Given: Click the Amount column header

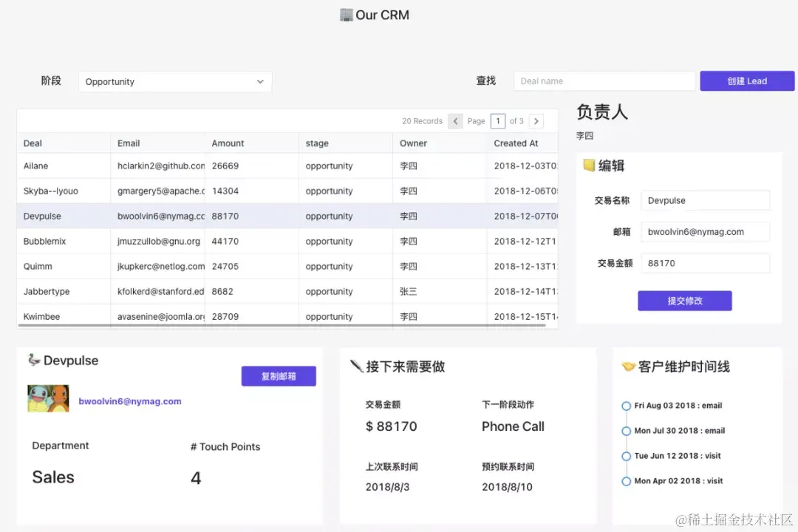Looking at the screenshot, I should [x=227, y=143].
